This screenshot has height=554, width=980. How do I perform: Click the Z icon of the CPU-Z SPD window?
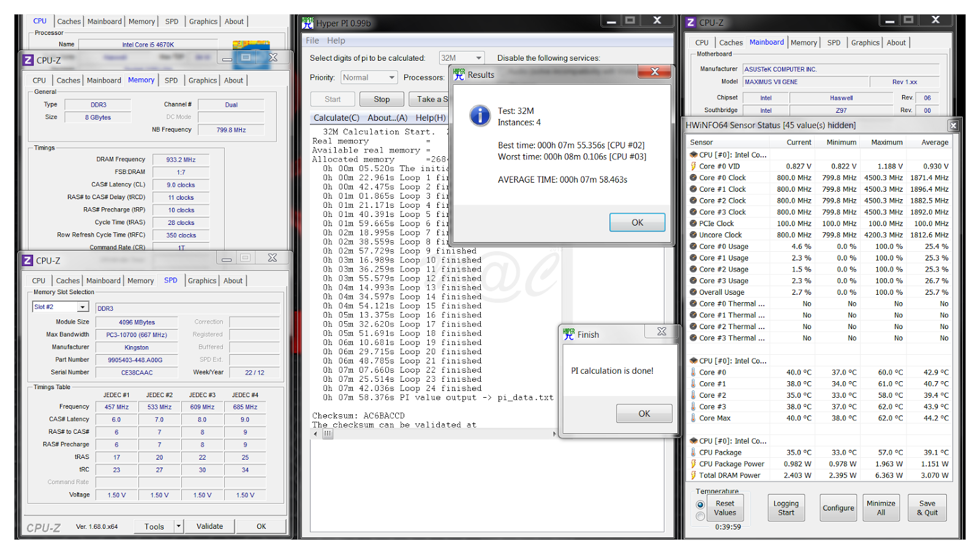coord(27,260)
